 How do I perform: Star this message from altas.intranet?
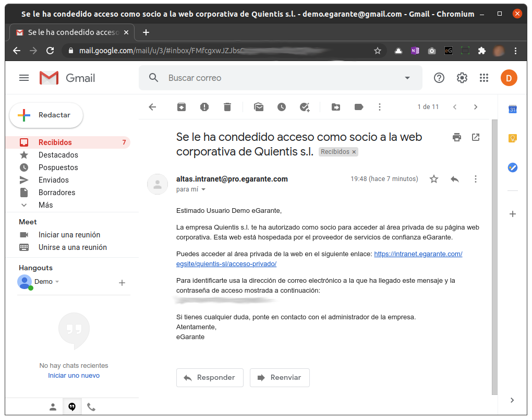[434, 179]
